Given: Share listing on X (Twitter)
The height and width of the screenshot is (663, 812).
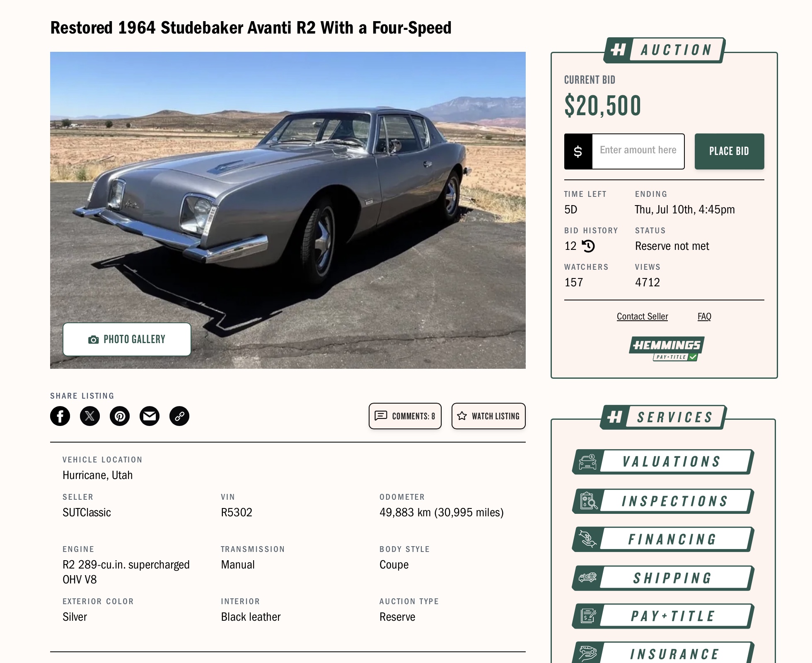Looking at the screenshot, I should point(90,416).
